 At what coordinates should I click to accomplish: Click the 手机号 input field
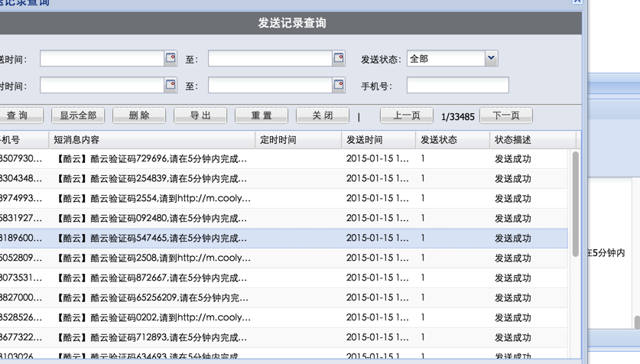tap(457, 85)
